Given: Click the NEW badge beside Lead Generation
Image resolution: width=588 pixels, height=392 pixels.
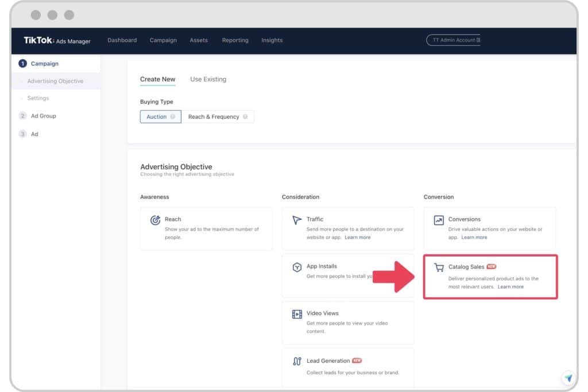Looking at the screenshot, I should [357, 360].
